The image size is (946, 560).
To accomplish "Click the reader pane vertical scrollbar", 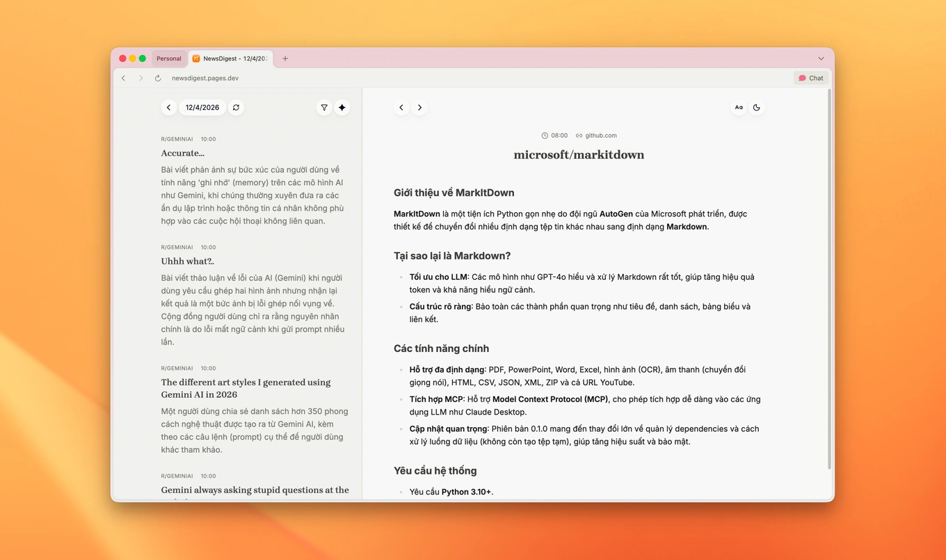I will point(828,278).
